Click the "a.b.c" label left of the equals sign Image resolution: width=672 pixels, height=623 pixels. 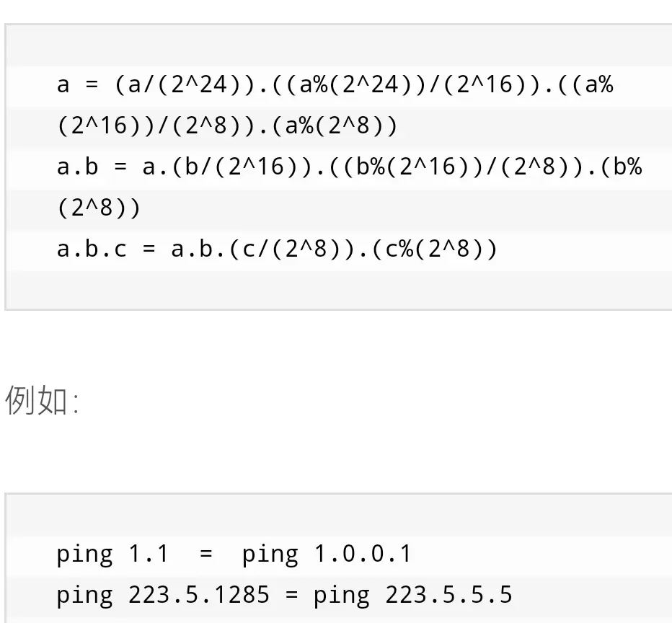pyautogui.click(x=92, y=249)
